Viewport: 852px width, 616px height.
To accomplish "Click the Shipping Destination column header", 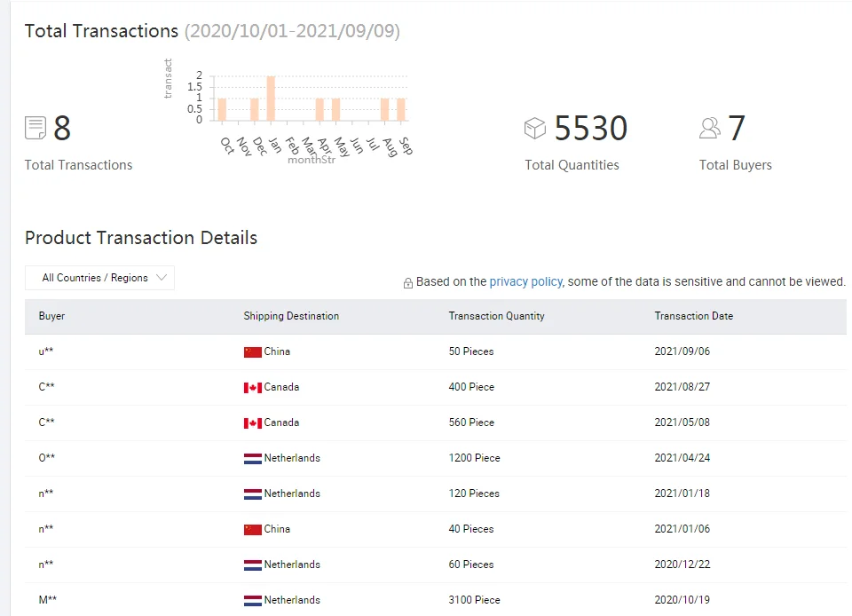I will pyautogui.click(x=291, y=316).
